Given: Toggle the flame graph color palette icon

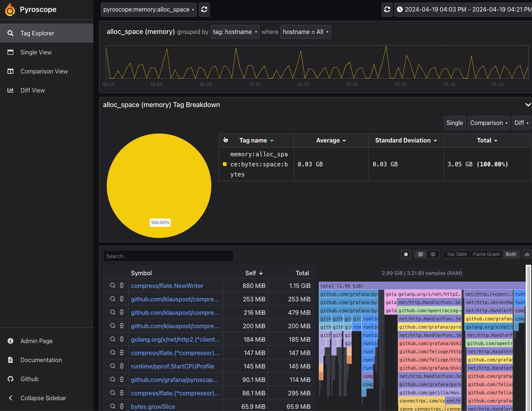Looking at the screenshot, I should tap(405, 254).
